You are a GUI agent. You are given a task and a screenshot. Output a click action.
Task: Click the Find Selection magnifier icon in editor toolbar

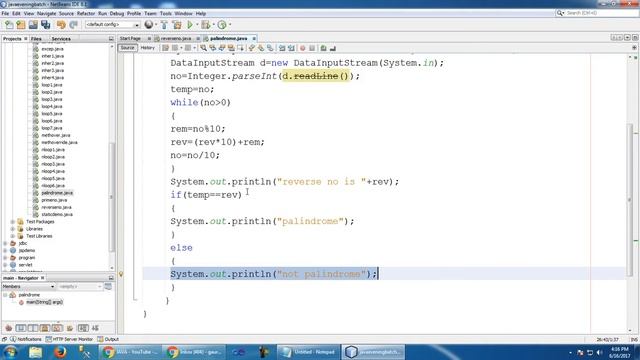[x=203, y=48]
